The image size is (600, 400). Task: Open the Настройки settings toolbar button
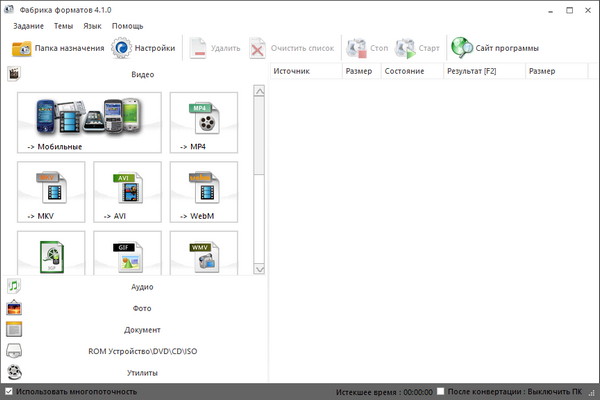coord(144,47)
